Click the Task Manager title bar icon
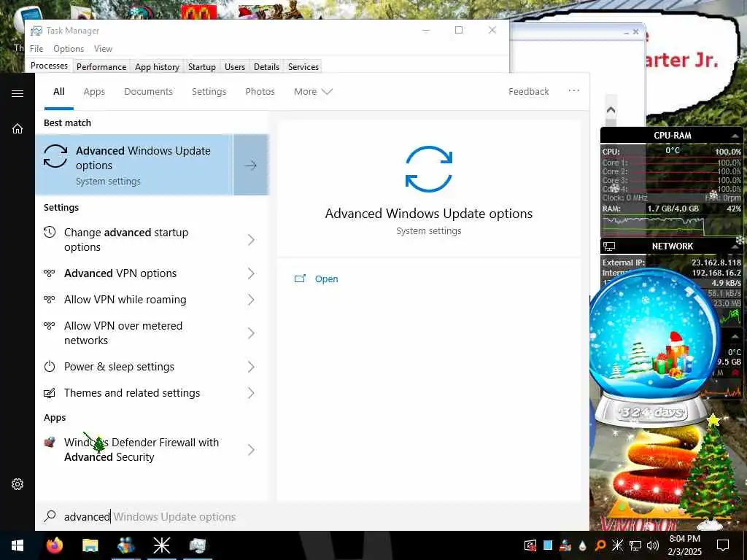Screen dimensions: 747x560 coord(36,31)
